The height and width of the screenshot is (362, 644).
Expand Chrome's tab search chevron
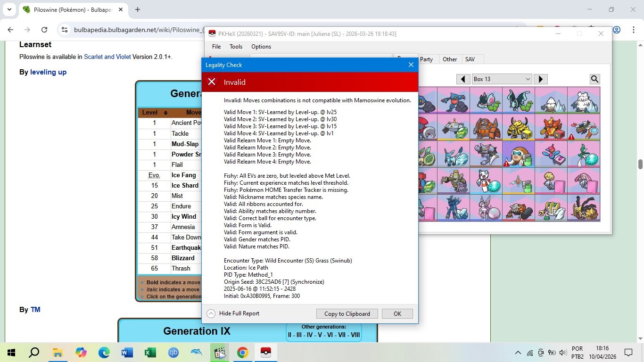pyautogui.click(x=9, y=9)
